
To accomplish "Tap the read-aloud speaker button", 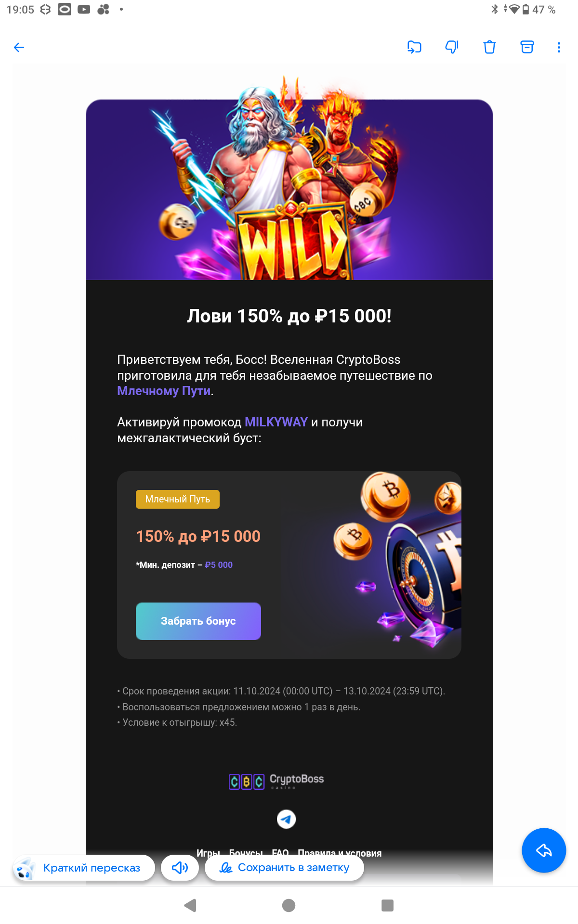I will pyautogui.click(x=180, y=868).
